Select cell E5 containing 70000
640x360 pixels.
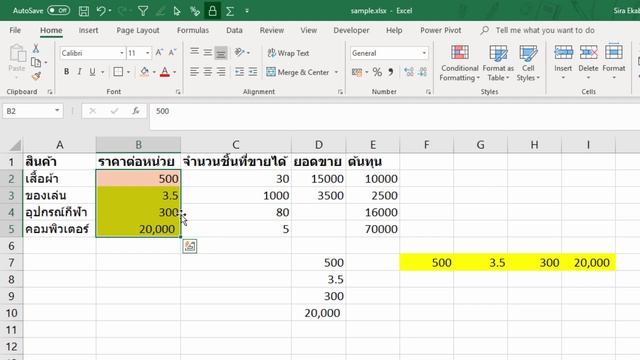373,229
